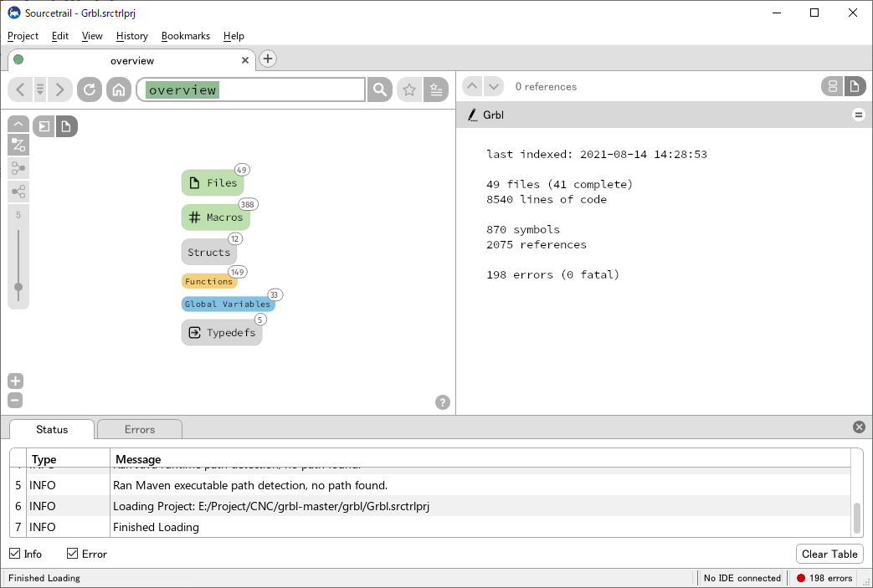Click the Sourcetrail app icon in title bar

(x=14, y=13)
